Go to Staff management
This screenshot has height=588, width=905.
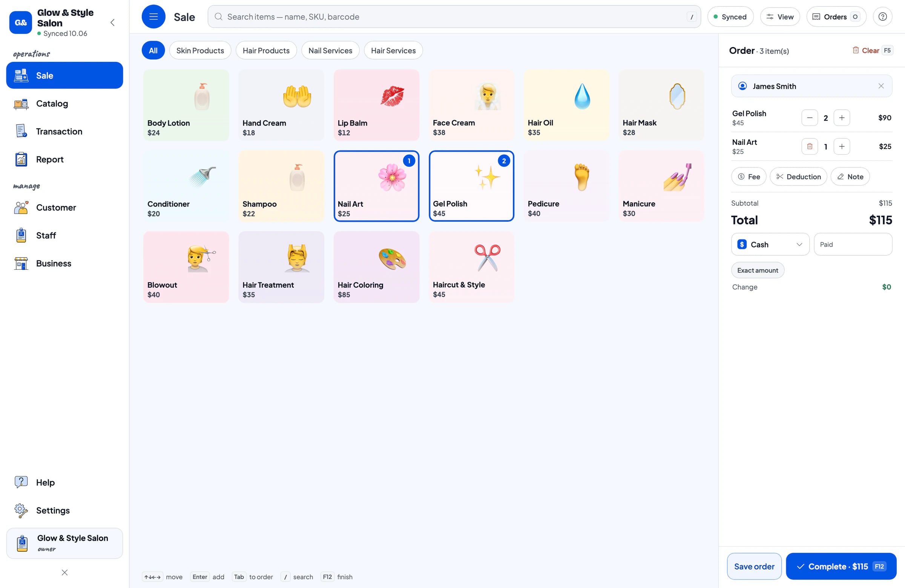click(64, 235)
